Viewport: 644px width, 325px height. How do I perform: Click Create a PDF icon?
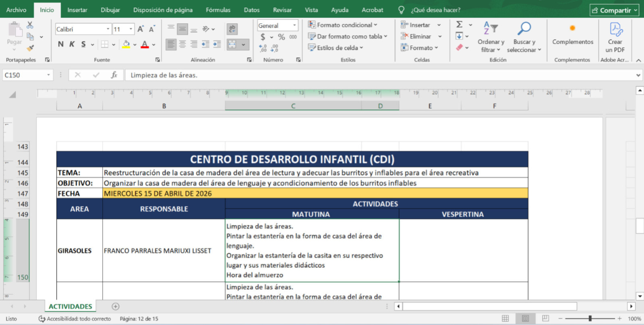(615, 37)
